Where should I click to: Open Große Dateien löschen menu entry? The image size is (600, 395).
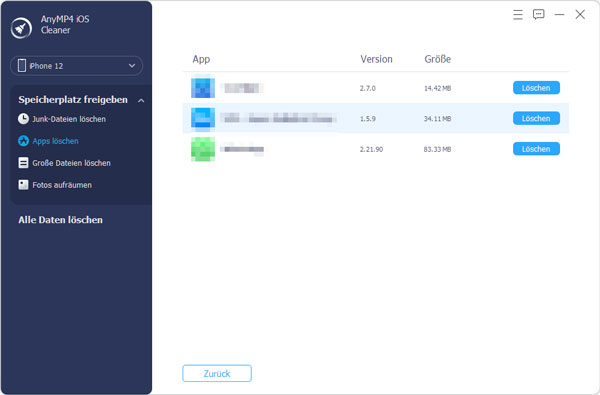point(72,163)
